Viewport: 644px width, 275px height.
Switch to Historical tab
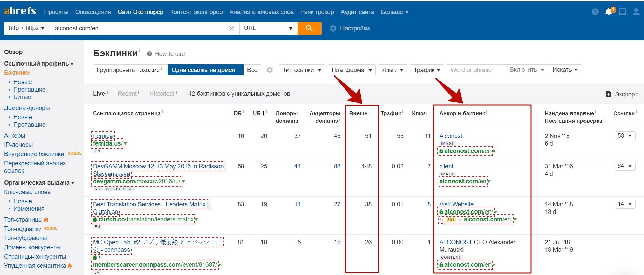pyautogui.click(x=162, y=94)
